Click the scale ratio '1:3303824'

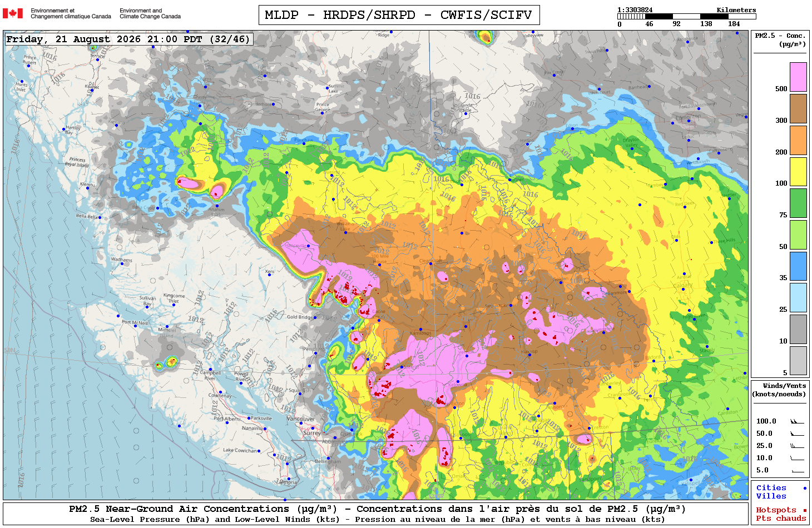pos(635,10)
